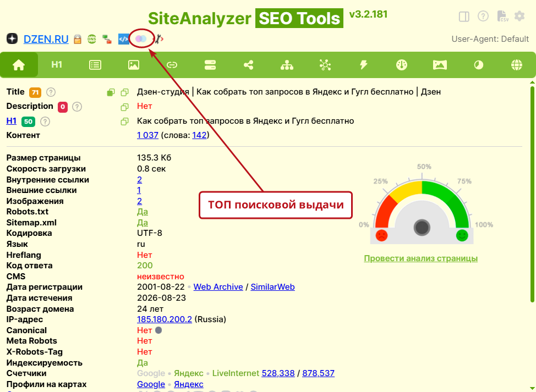Open the Home overview tab
536x392 pixels.
coord(19,65)
